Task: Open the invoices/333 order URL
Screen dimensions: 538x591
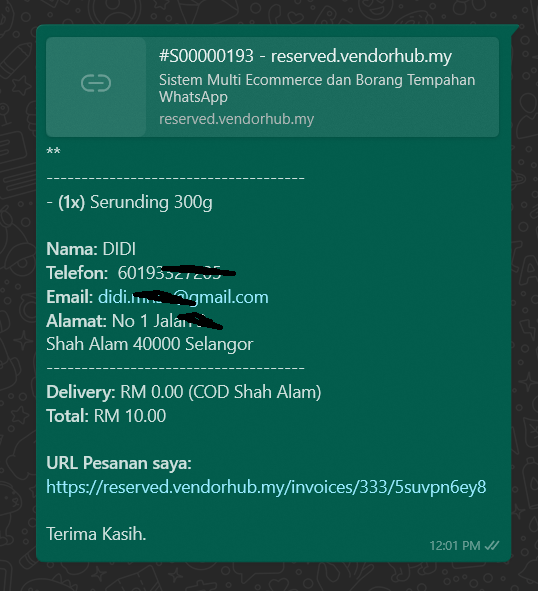Action: point(266,487)
